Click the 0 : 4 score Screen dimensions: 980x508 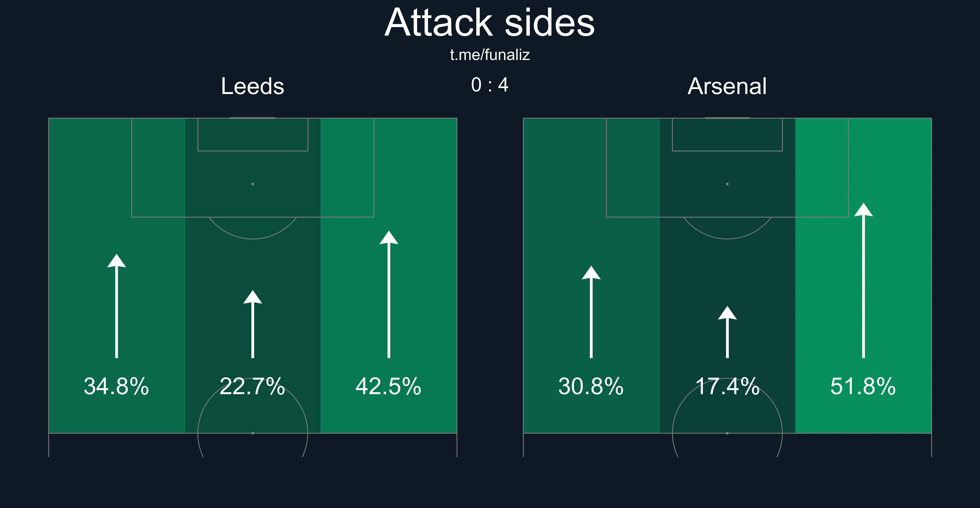tap(490, 85)
